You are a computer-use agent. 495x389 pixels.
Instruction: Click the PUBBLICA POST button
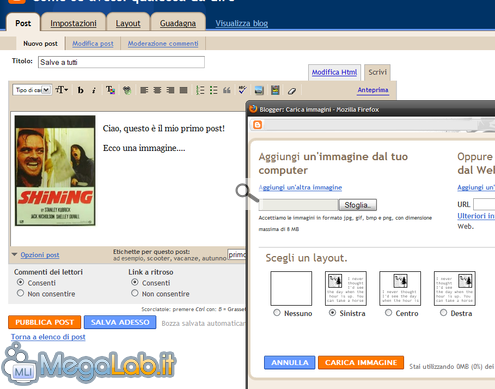pyautogui.click(x=44, y=322)
